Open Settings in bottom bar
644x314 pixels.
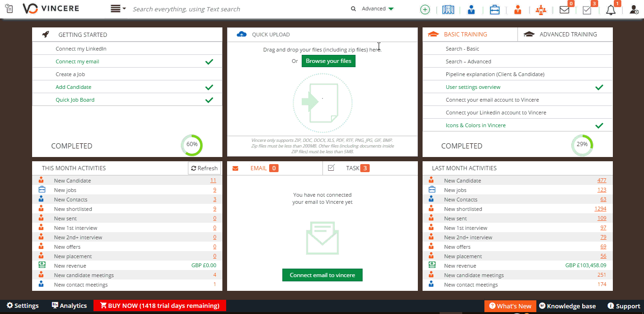(23, 306)
